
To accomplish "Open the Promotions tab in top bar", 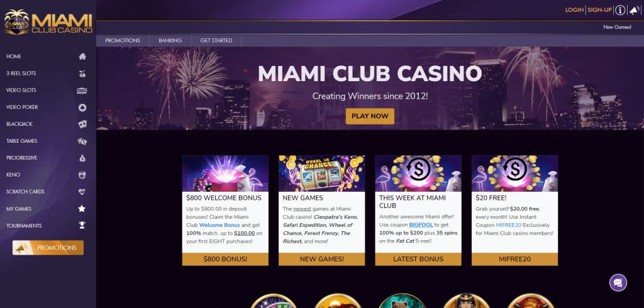I will [x=123, y=41].
